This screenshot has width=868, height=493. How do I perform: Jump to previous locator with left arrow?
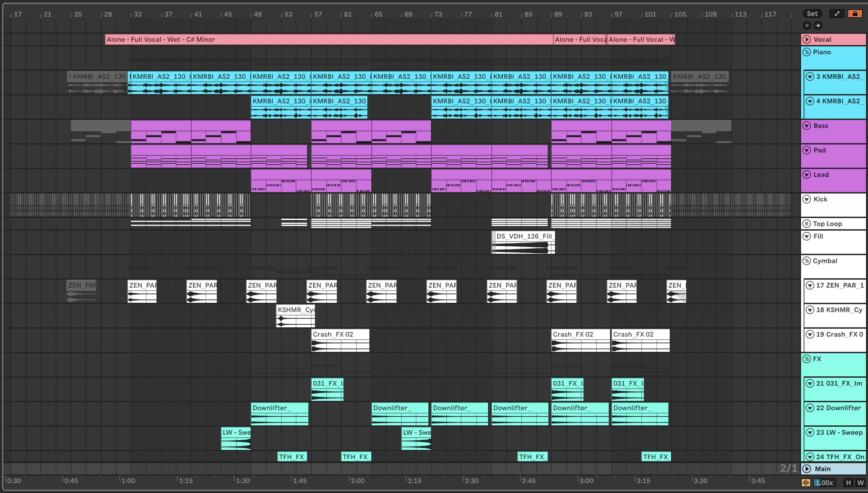807,26
